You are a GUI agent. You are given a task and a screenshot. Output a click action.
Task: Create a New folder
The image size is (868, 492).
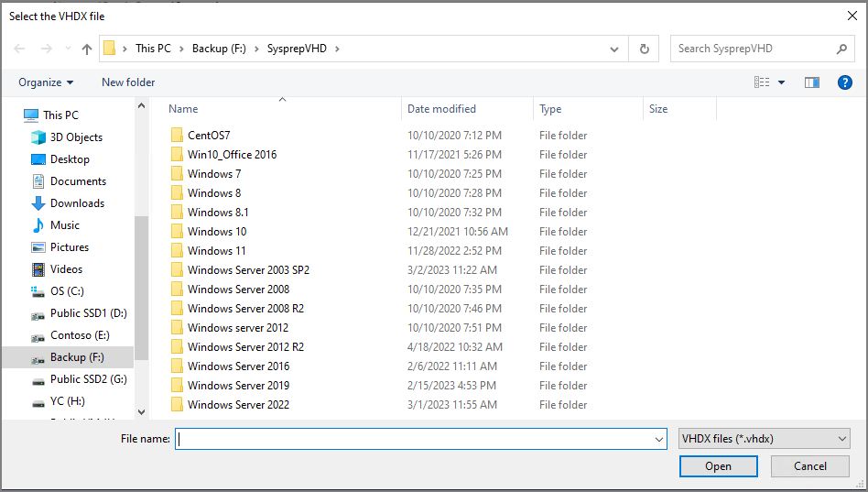(128, 82)
